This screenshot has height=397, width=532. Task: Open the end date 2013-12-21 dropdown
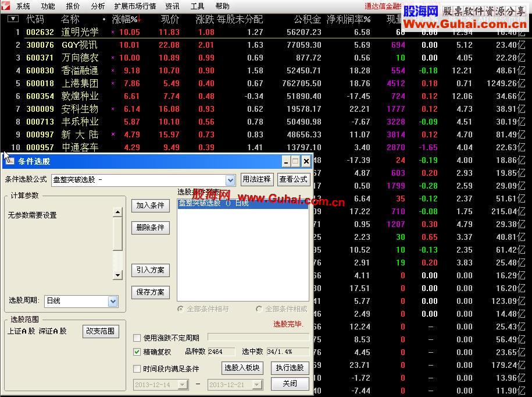point(257,385)
